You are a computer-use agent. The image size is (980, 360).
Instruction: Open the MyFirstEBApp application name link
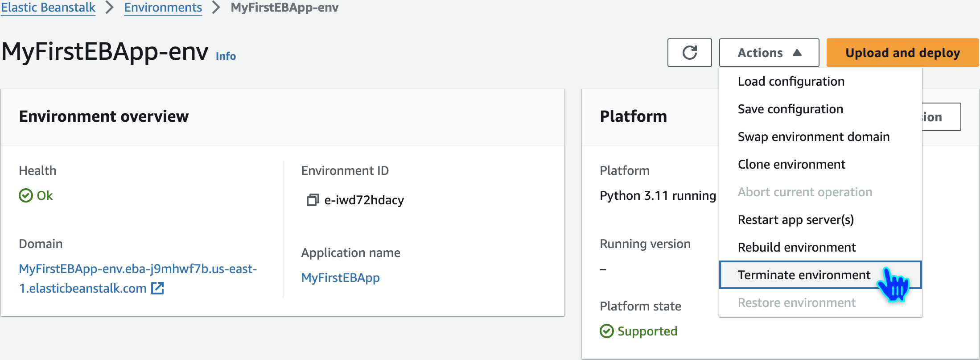tap(340, 277)
